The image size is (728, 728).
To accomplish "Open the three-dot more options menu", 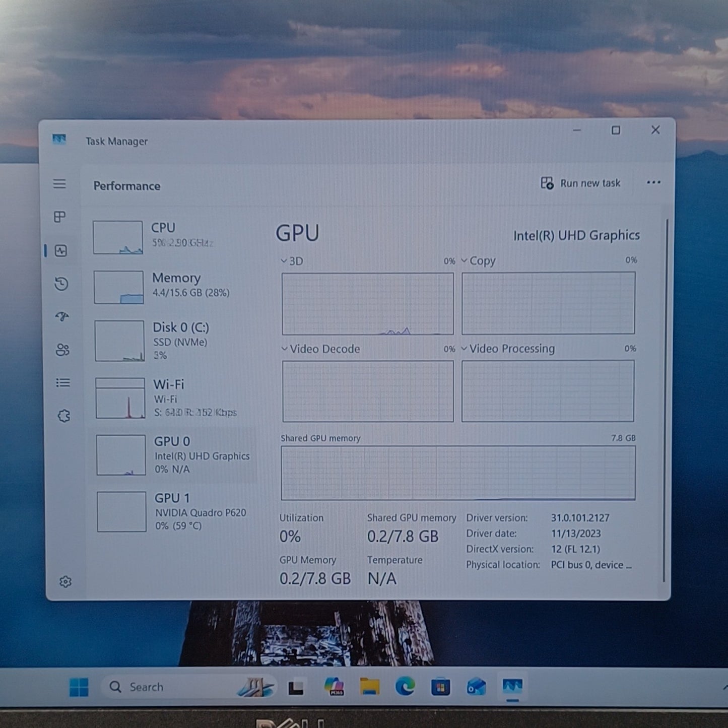I will click(x=653, y=182).
